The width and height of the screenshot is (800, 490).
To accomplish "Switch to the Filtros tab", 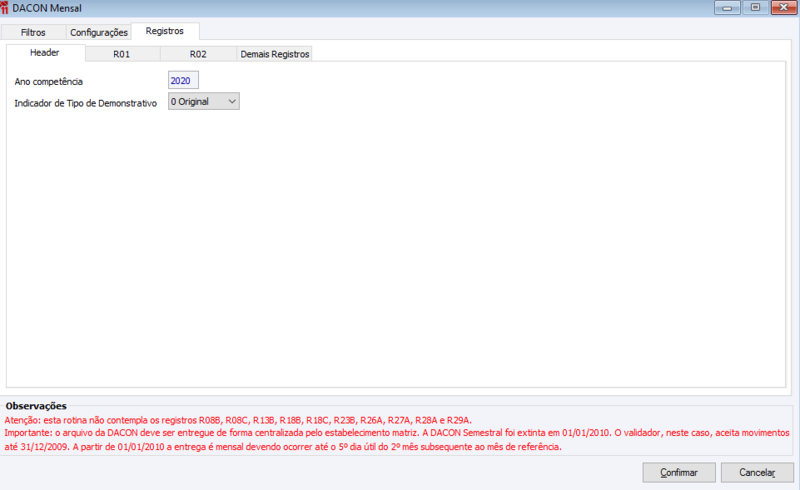I will [33, 32].
